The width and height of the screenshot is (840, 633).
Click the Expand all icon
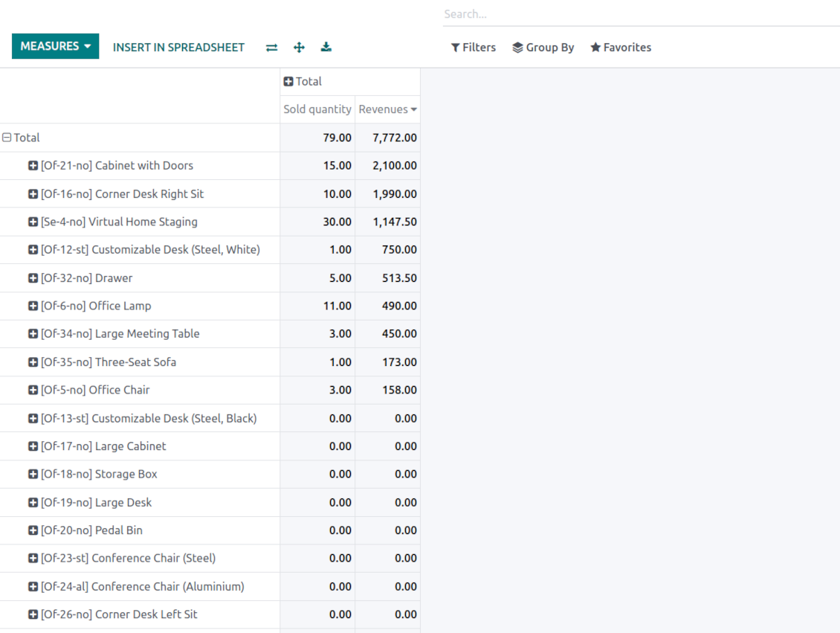point(299,47)
